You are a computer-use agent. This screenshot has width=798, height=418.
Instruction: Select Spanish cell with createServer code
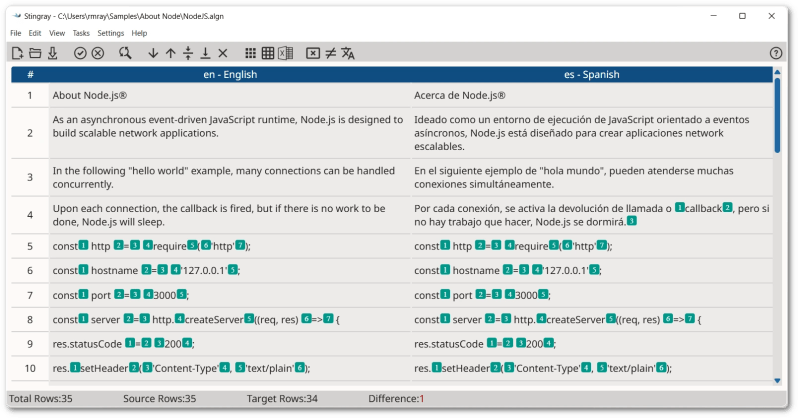pyautogui.click(x=591, y=319)
